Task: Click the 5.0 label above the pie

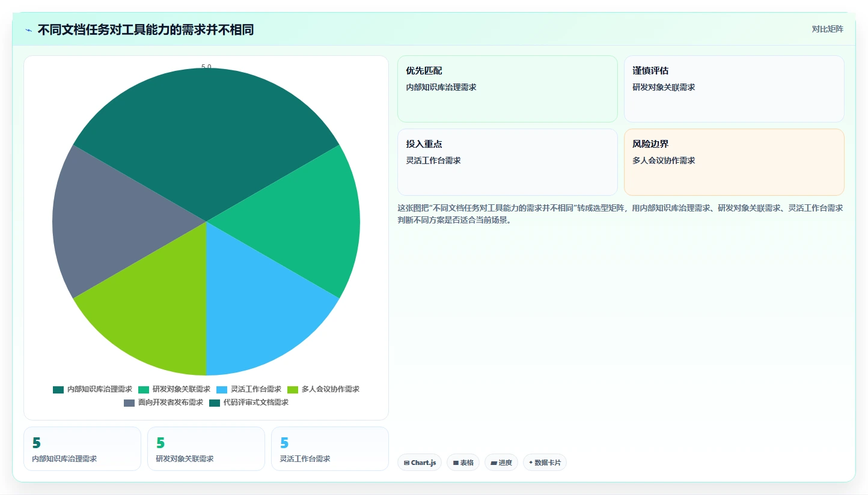Action: pyautogui.click(x=206, y=67)
